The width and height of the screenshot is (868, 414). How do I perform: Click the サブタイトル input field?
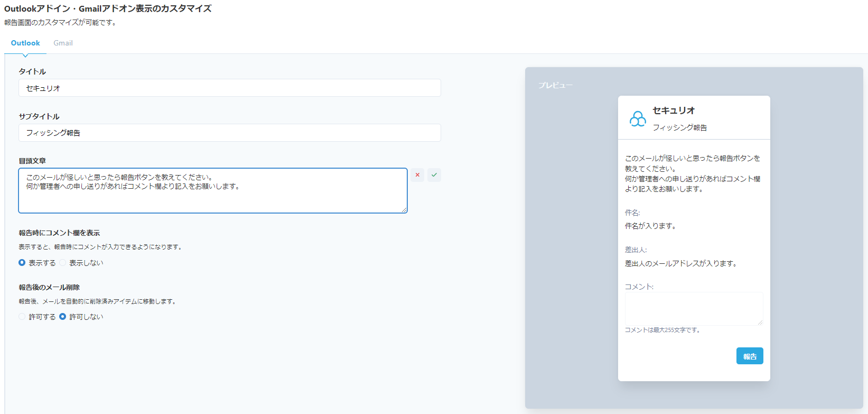230,133
